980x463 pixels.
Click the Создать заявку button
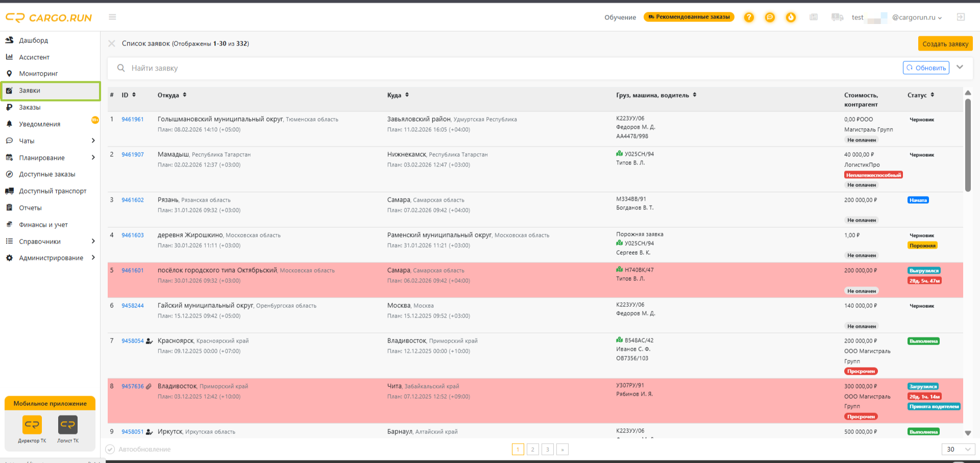click(945, 43)
